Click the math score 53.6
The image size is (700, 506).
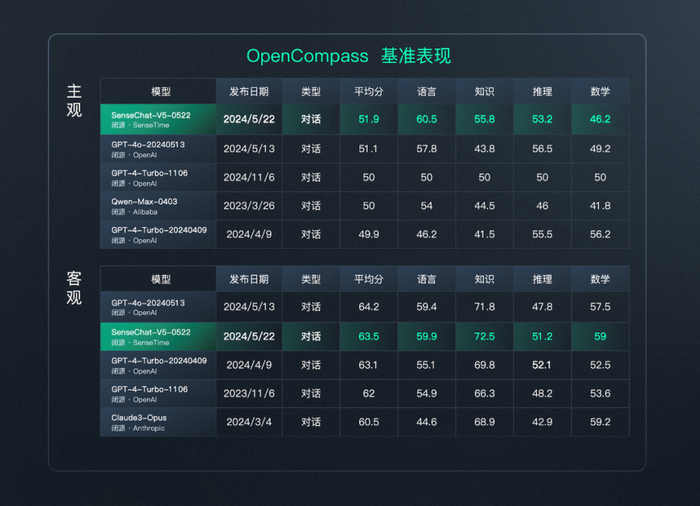(x=600, y=393)
